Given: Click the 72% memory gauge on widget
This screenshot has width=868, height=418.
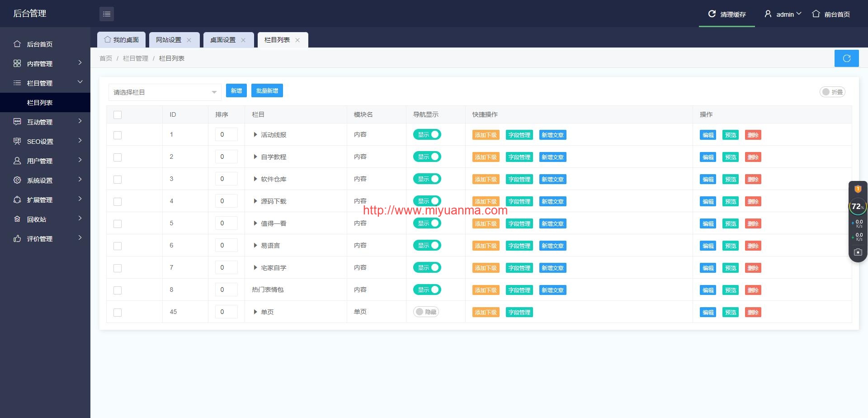Looking at the screenshot, I should point(857,206).
